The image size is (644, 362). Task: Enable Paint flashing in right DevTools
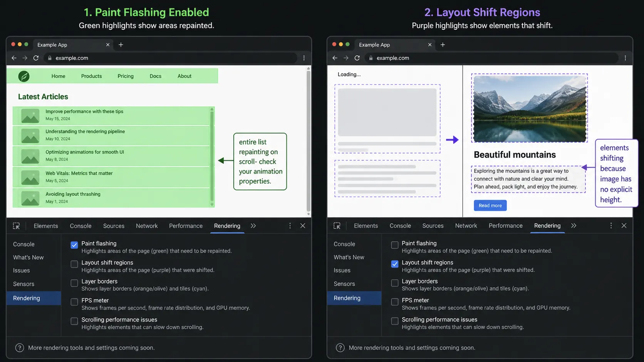point(395,245)
